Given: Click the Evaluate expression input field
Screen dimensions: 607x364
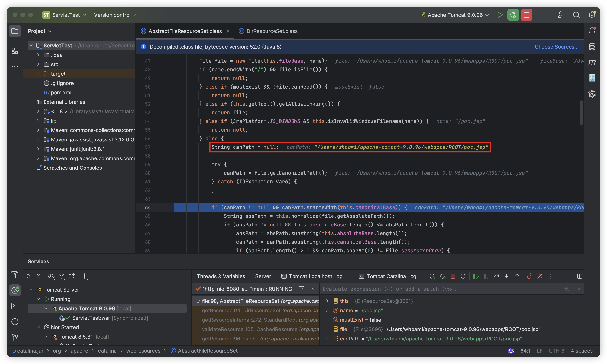Looking at the screenshot, I should (x=442, y=289).
